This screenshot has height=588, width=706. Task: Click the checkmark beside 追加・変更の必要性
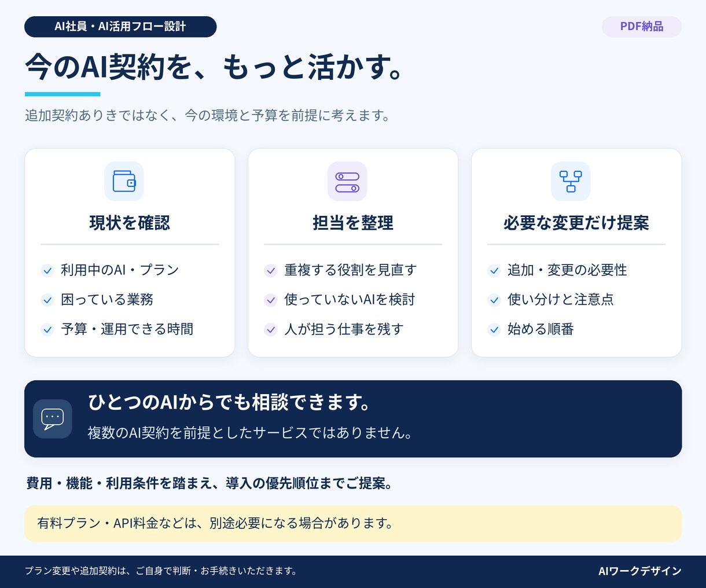(x=494, y=270)
